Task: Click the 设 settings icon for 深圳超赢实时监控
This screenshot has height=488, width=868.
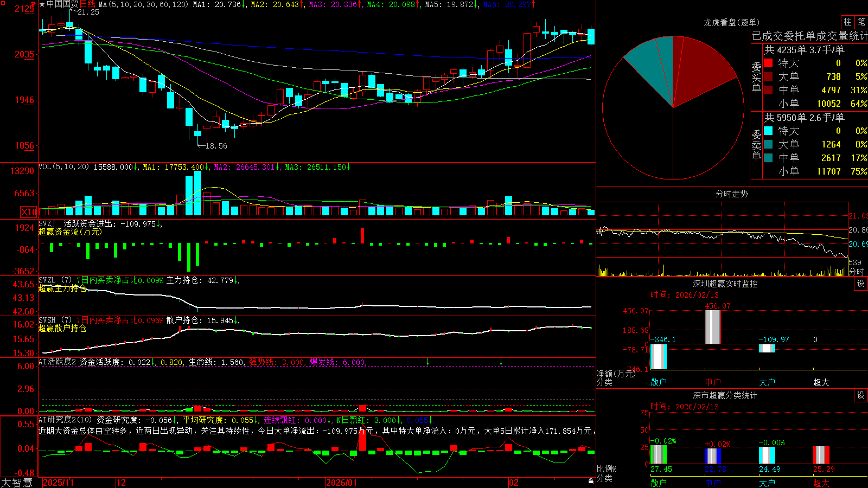Action: tap(861, 284)
